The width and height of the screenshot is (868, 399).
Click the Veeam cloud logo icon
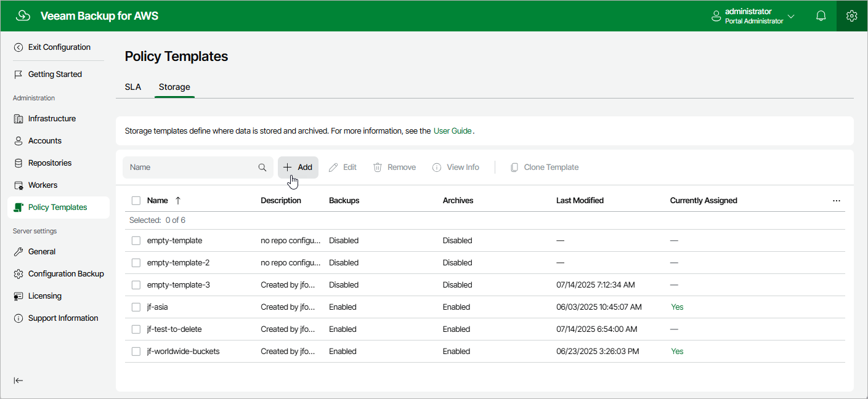point(23,16)
